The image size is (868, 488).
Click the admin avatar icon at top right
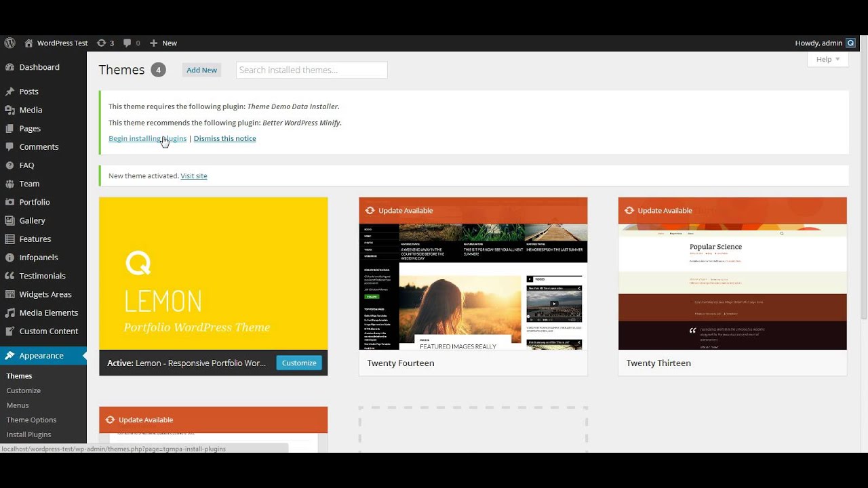coord(850,43)
